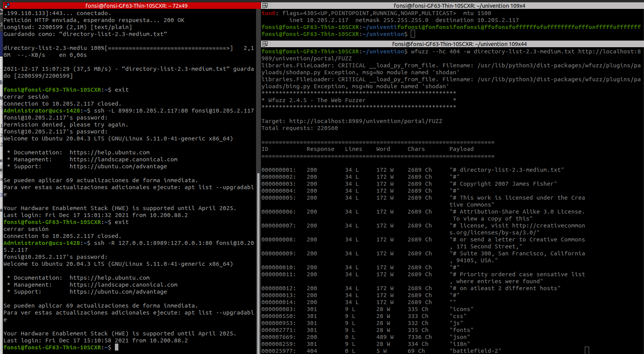644x354 pixels.
Task: Grab the left terminal's vertical scrollbar thumb
Action: [x=258, y=263]
